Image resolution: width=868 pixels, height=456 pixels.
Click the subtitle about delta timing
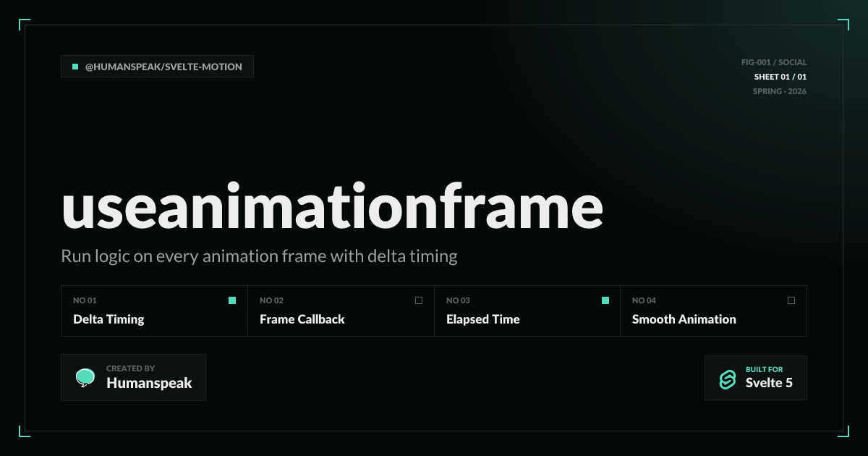[260, 257]
